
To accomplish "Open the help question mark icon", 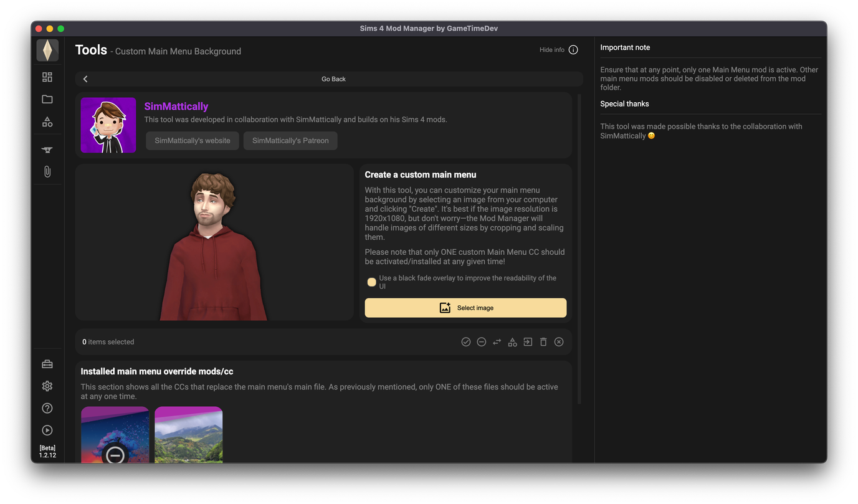I will click(x=47, y=408).
